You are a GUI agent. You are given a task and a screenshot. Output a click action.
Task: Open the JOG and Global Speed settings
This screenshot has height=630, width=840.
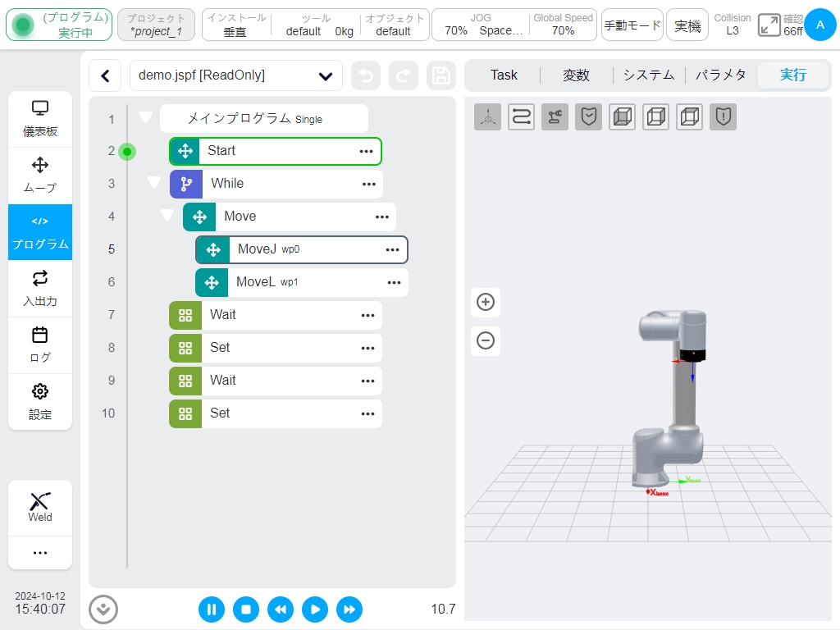[x=514, y=25]
